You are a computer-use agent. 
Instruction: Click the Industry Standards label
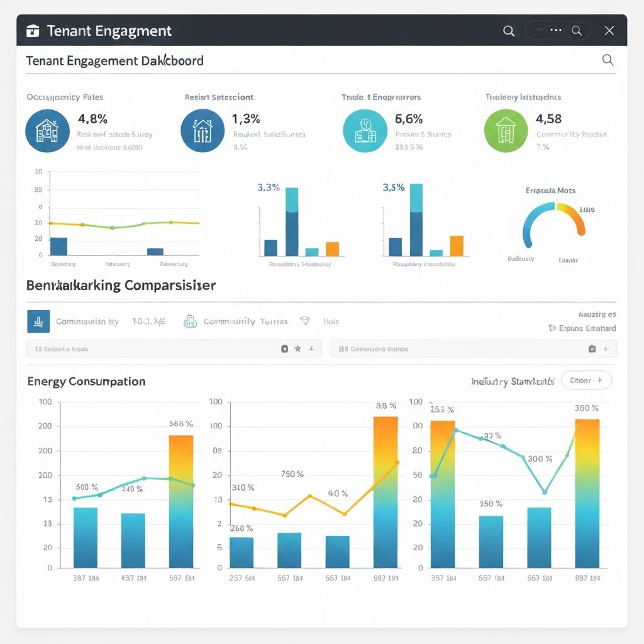(513, 381)
